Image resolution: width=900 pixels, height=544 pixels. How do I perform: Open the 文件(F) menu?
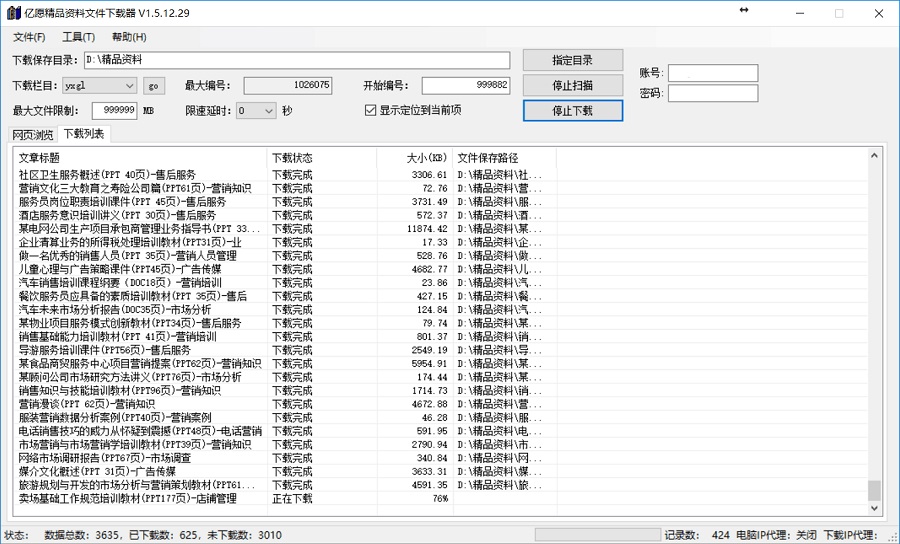(x=29, y=37)
